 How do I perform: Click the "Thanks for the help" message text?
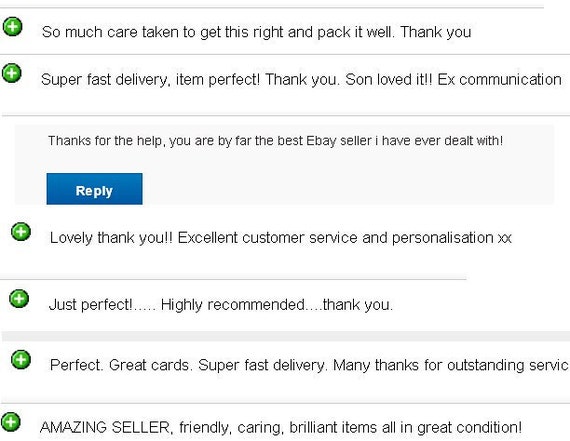coord(276,141)
